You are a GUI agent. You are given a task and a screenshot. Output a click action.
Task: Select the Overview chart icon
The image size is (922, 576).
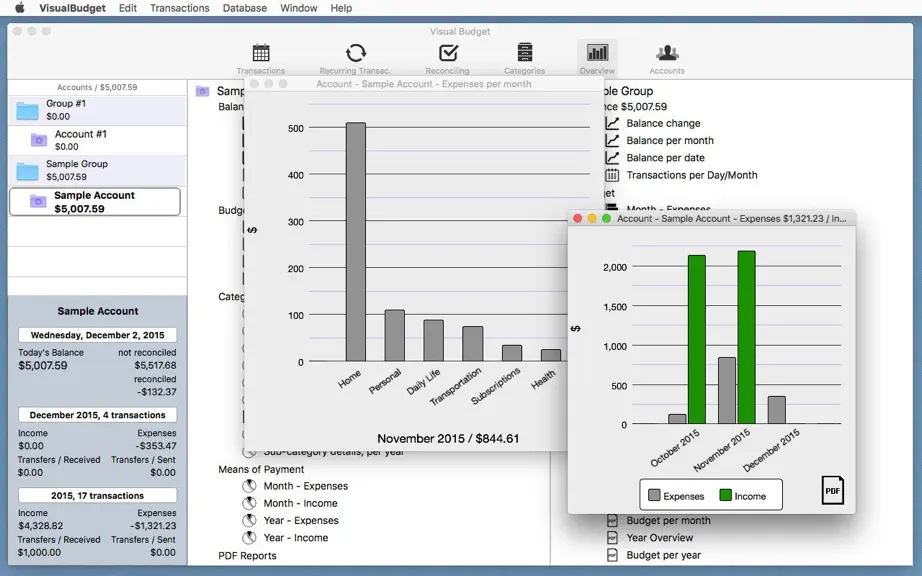click(x=597, y=59)
